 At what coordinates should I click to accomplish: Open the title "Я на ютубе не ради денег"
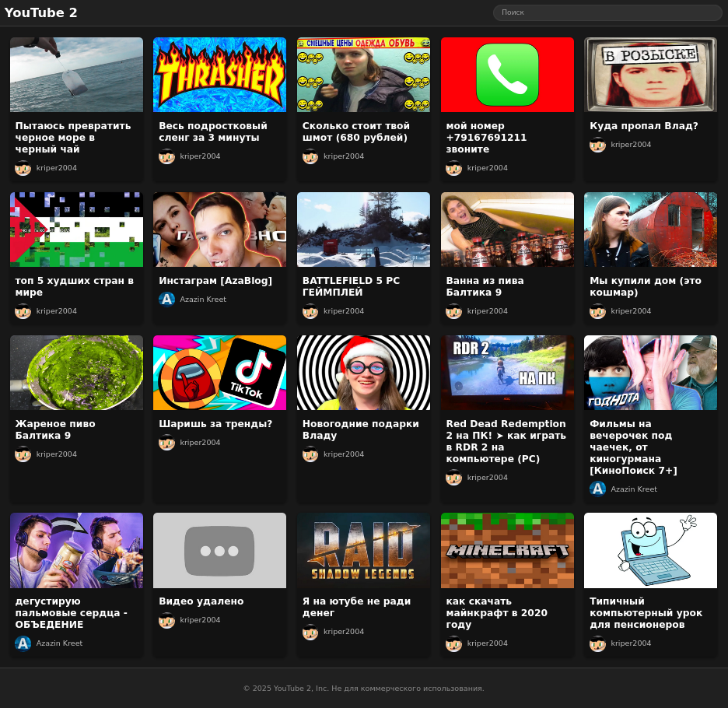pyautogui.click(x=356, y=607)
